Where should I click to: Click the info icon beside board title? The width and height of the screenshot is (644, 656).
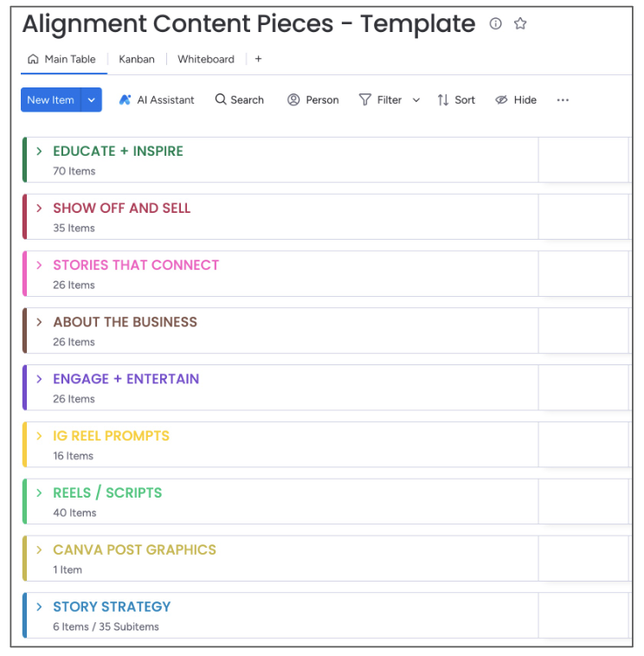coord(495,24)
